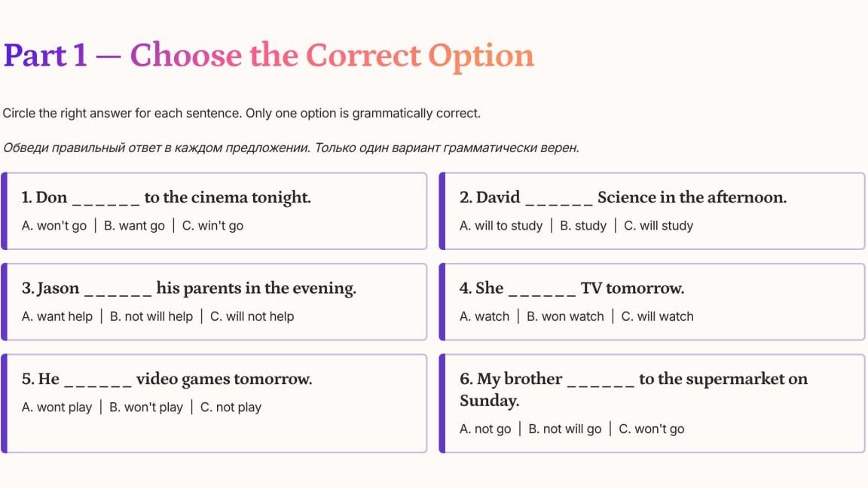
Task: Select A. not go in question 6
Action: [x=485, y=429]
